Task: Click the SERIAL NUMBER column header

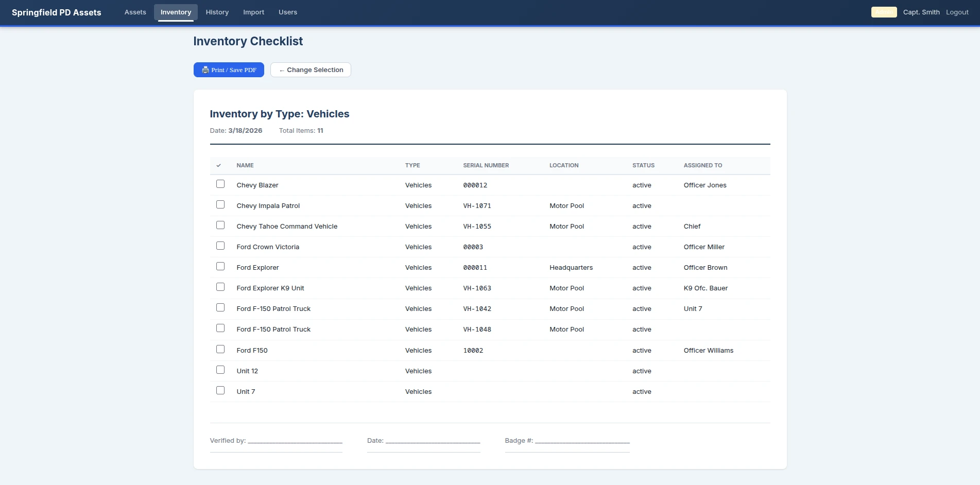Action: coord(486,166)
